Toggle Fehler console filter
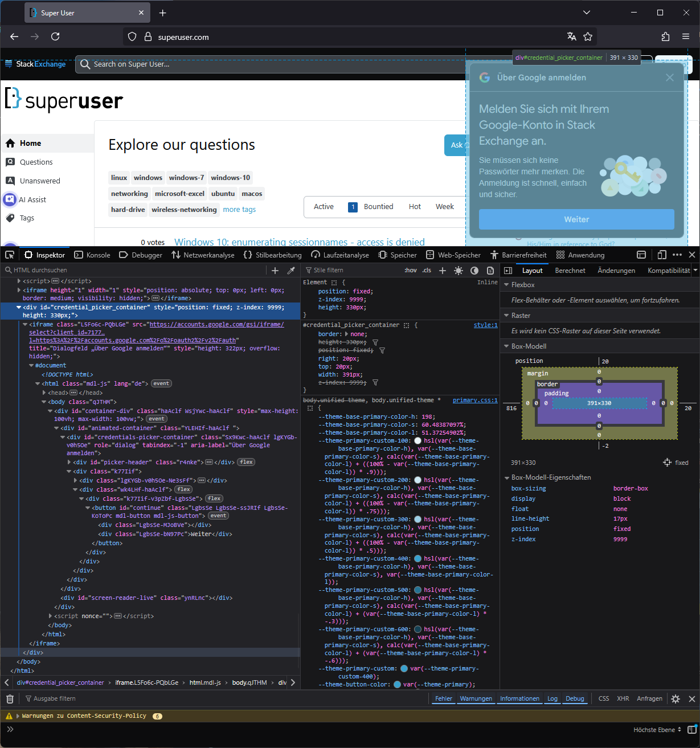 click(444, 698)
